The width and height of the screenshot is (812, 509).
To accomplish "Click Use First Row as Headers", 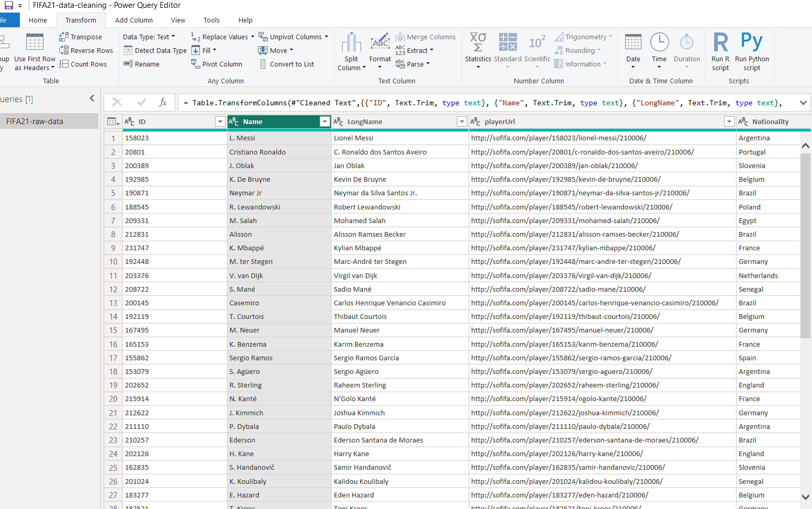I will [x=35, y=50].
